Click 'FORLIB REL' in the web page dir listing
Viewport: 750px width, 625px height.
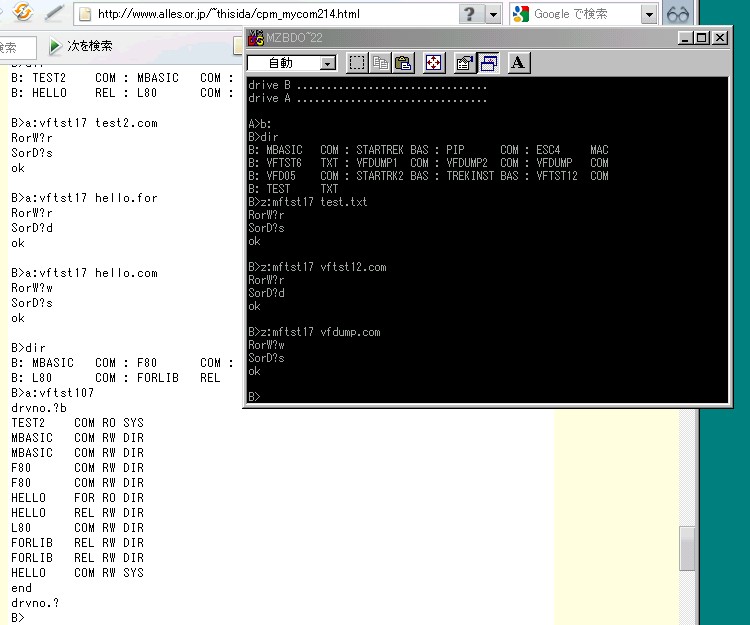(x=178, y=378)
